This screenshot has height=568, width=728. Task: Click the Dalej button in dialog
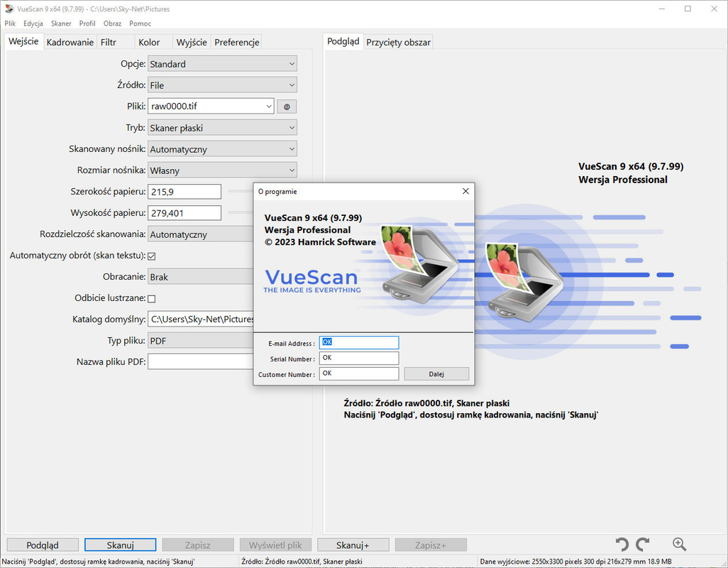(x=436, y=374)
